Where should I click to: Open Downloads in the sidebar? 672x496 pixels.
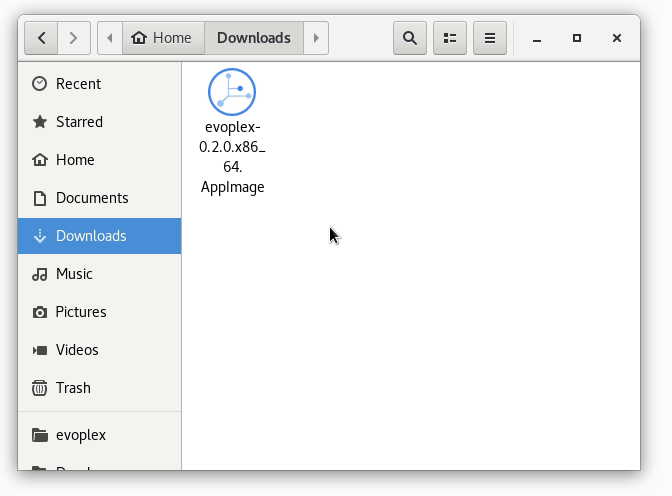[x=99, y=236]
